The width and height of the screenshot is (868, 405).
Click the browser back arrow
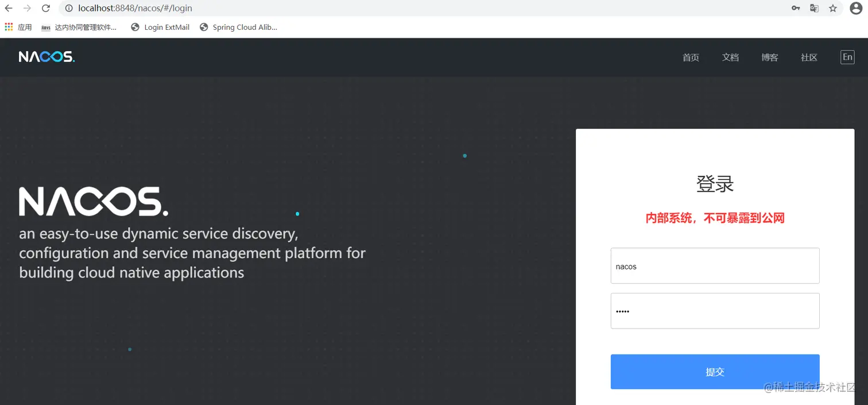pos(9,8)
